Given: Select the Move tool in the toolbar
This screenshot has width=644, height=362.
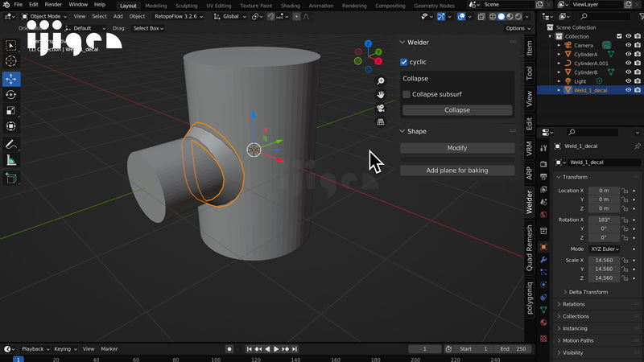Looking at the screenshot, I should 11,79.
